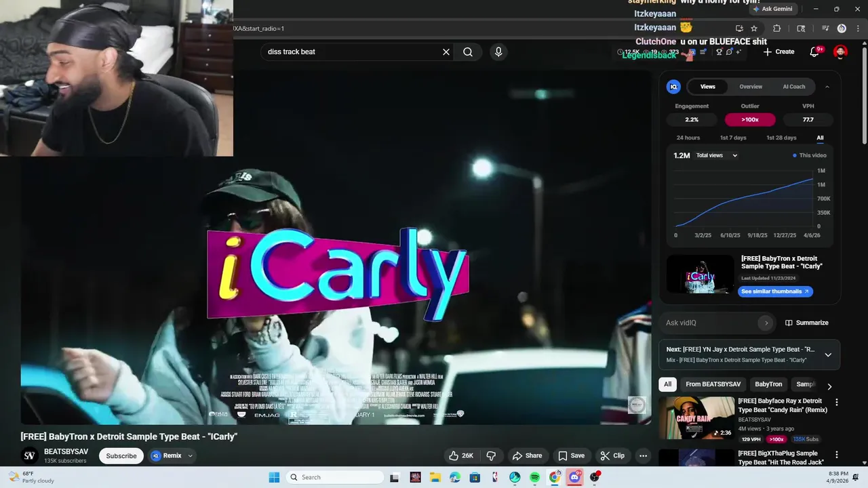Viewport: 868px width, 488px height.
Task: Click the install app icon in address bar
Action: (x=739, y=28)
